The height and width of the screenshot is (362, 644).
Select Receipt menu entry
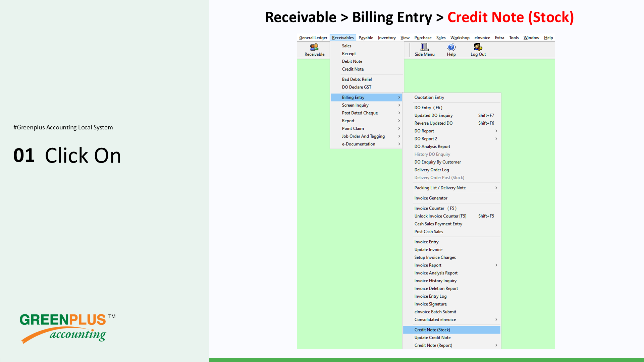tap(367, 54)
